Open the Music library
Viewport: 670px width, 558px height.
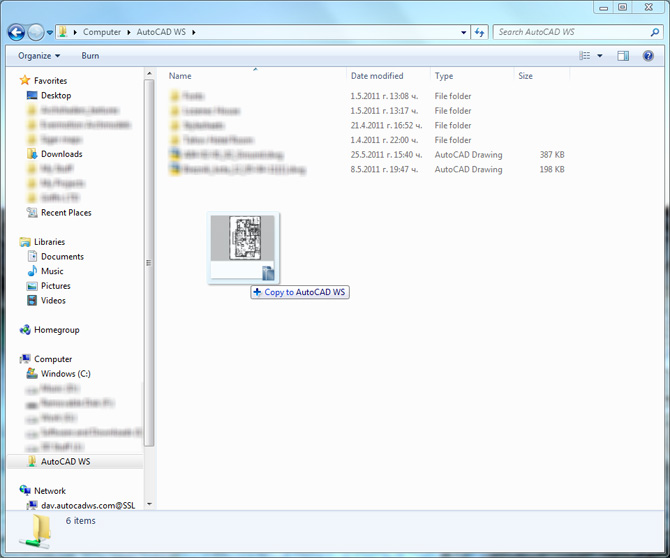pyautogui.click(x=52, y=271)
